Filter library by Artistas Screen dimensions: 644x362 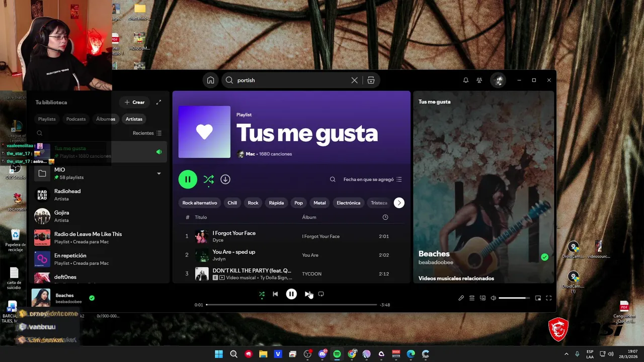coord(134,119)
